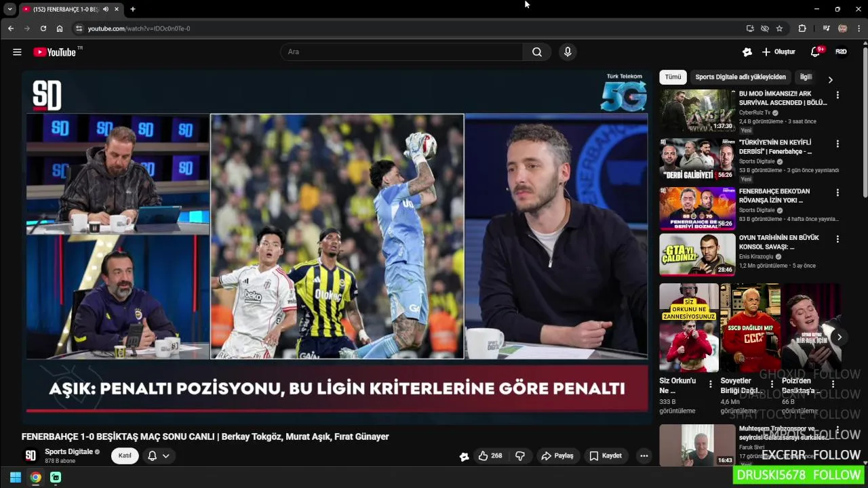Show more filter chips with right arrow
868x488 pixels.
830,79
